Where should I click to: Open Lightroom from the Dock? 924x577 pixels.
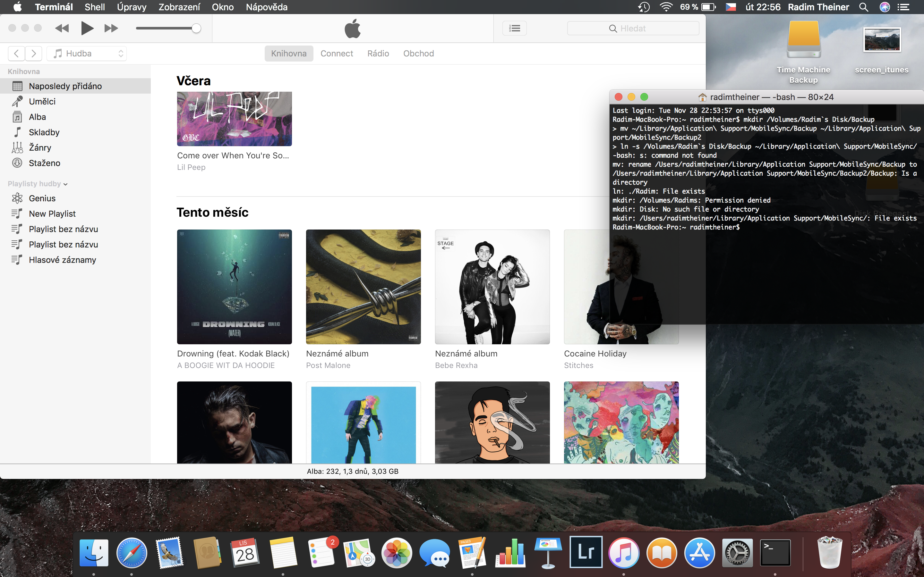[586, 552]
